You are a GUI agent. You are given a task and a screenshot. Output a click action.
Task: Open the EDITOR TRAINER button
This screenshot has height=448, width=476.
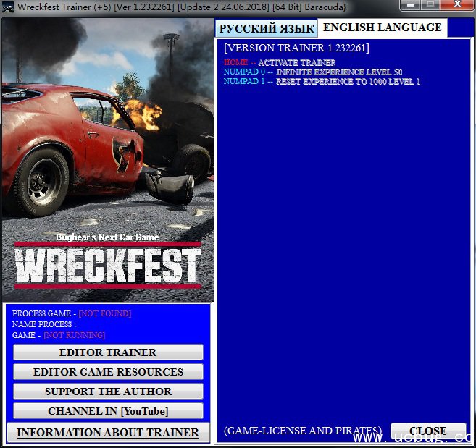click(x=108, y=352)
